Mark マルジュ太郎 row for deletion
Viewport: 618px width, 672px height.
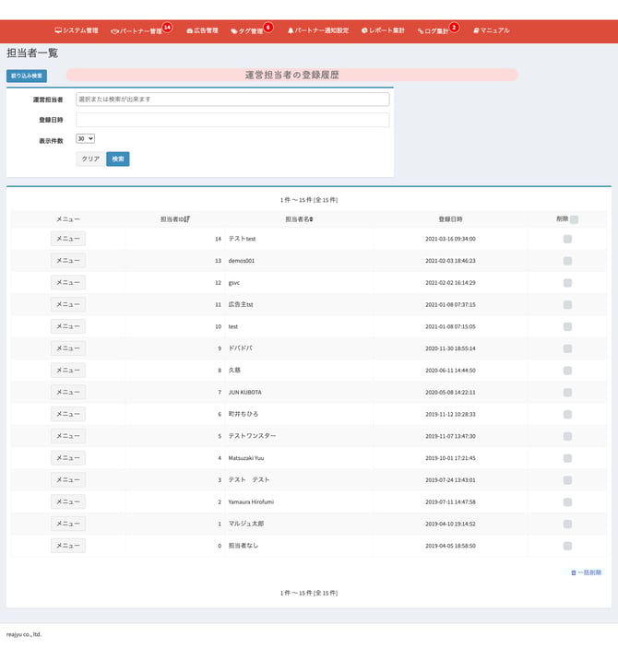(x=567, y=524)
